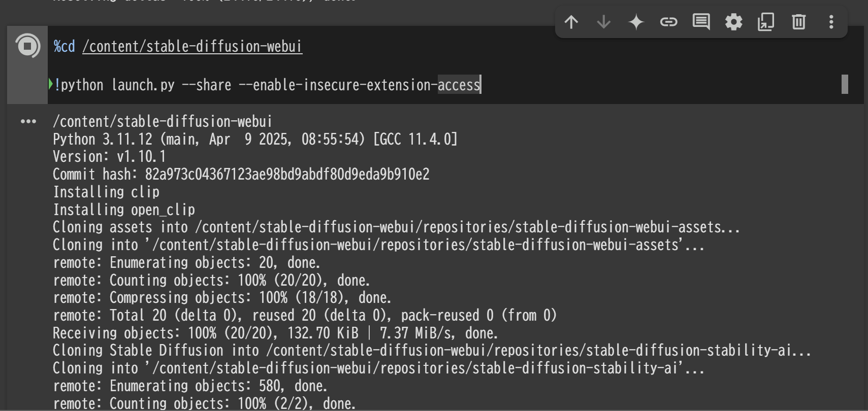868x411 pixels.
Task: Open more cell actions vertical dots menu
Action: 831,22
